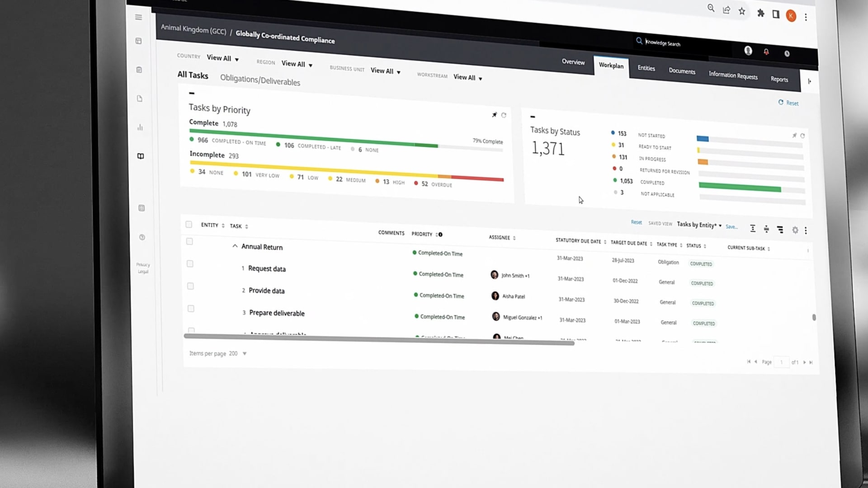Open the Obligations/Deliverables tab

pos(260,80)
